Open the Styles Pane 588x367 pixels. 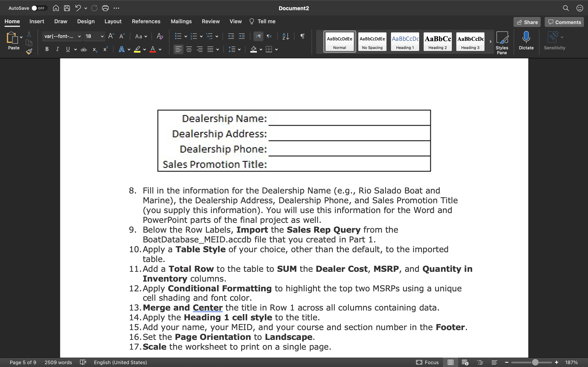(502, 43)
